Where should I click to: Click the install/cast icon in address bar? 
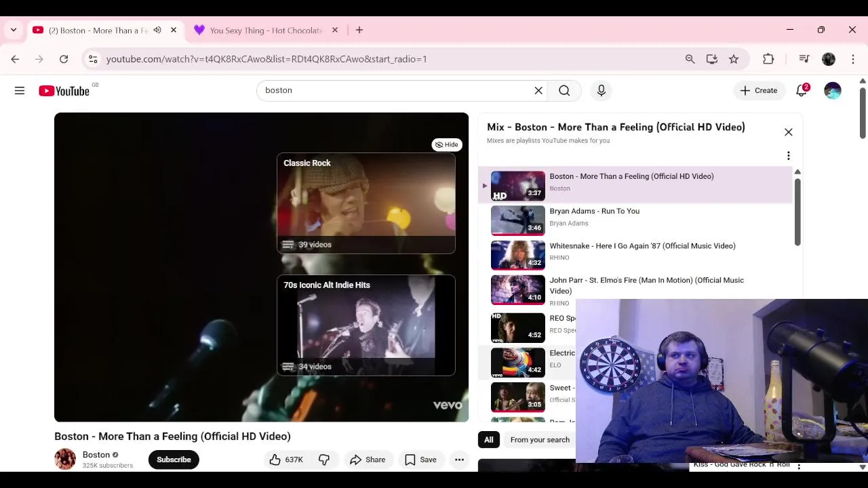pos(712,59)
